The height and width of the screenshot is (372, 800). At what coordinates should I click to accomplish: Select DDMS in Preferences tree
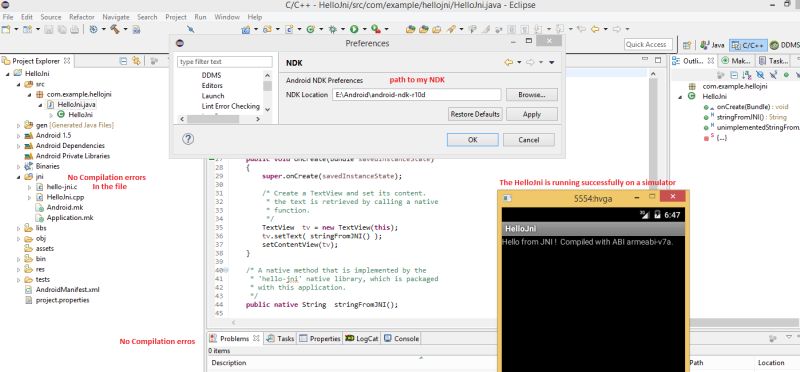pos(211,75)
